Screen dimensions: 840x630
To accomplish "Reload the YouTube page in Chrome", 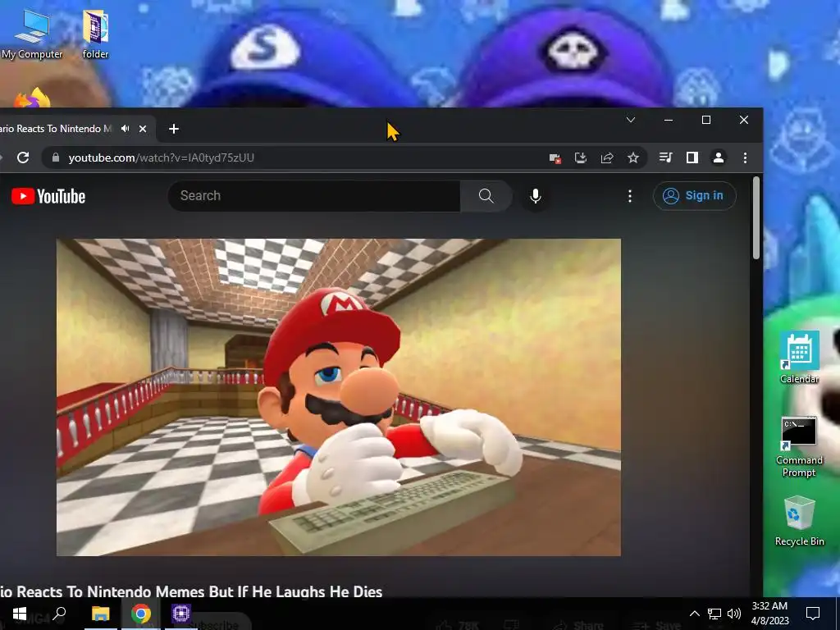I will click(22, 157).
